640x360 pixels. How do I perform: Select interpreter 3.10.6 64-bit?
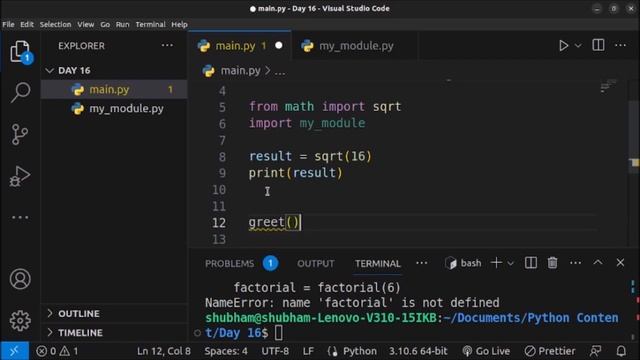click(x=418, y=351)
